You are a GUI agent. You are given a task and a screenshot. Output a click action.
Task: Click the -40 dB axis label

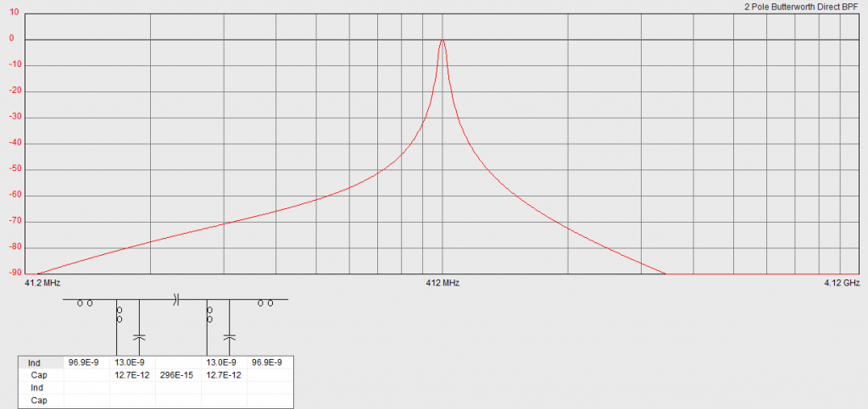[14, 143]
